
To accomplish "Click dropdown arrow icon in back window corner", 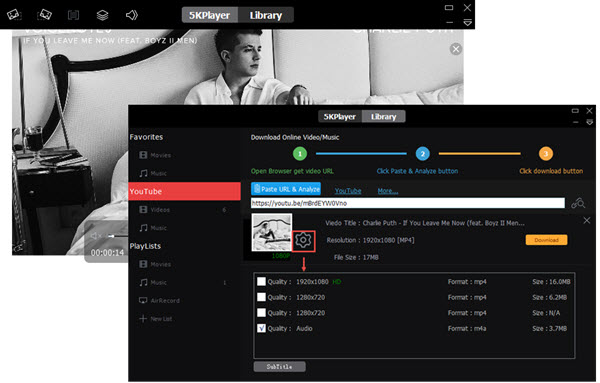I will [x=467, y=23].
